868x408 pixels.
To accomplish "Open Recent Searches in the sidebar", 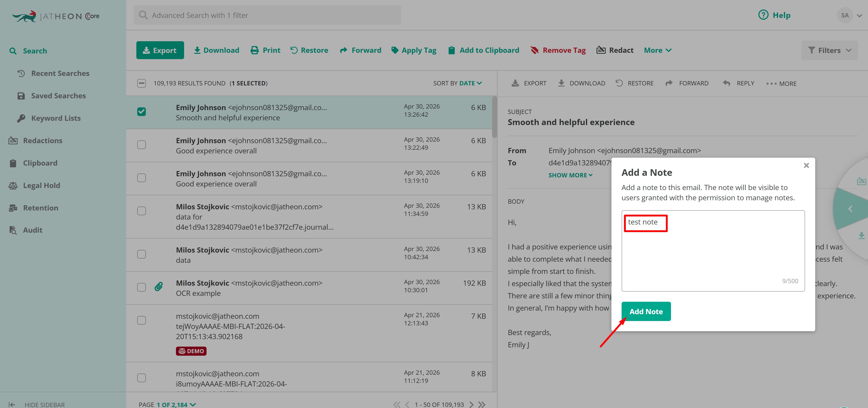I will point(53,73).
